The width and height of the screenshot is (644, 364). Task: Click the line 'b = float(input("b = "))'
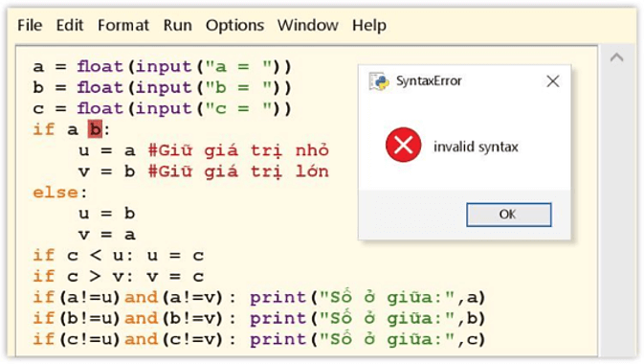163,87
